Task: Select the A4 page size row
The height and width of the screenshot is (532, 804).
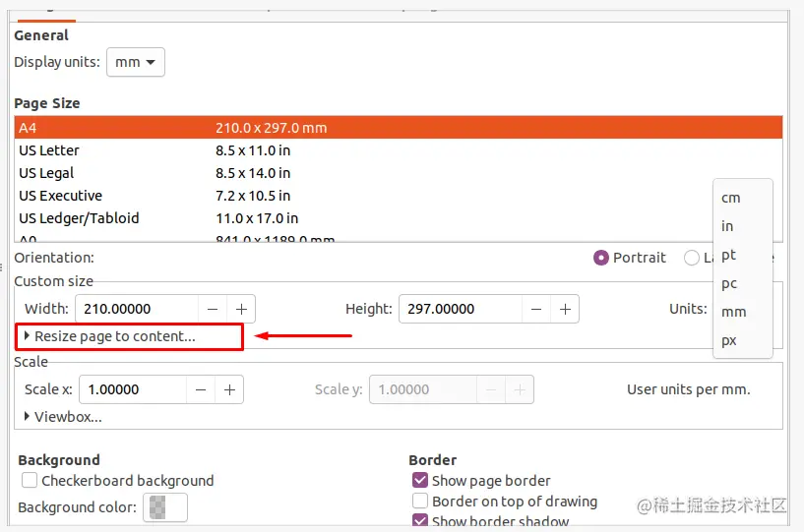Action: point(399,128)
